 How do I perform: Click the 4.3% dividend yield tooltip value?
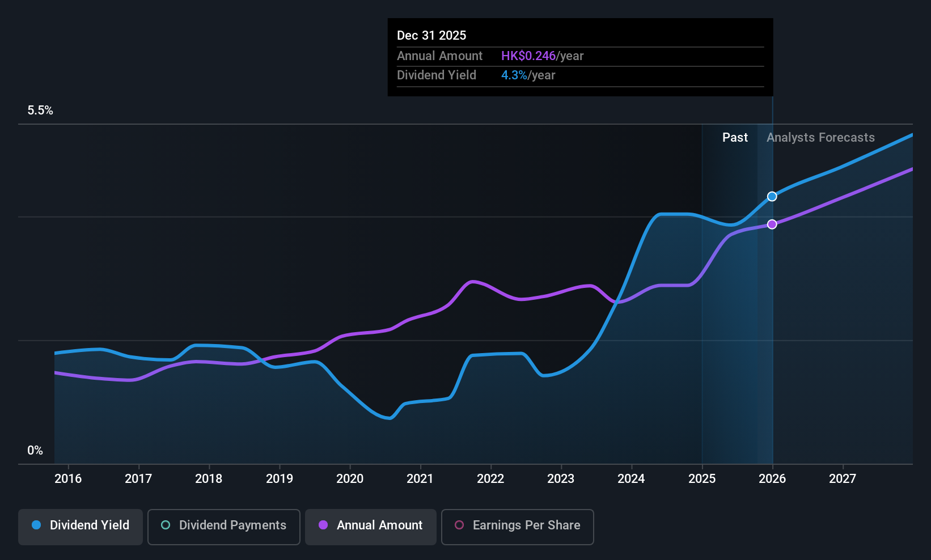514,75
